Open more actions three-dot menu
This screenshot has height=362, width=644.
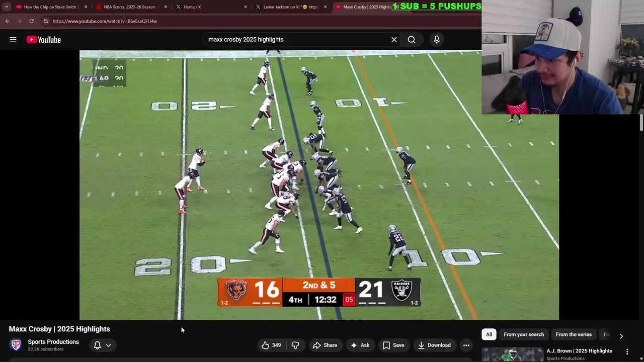tap(466, 345)
